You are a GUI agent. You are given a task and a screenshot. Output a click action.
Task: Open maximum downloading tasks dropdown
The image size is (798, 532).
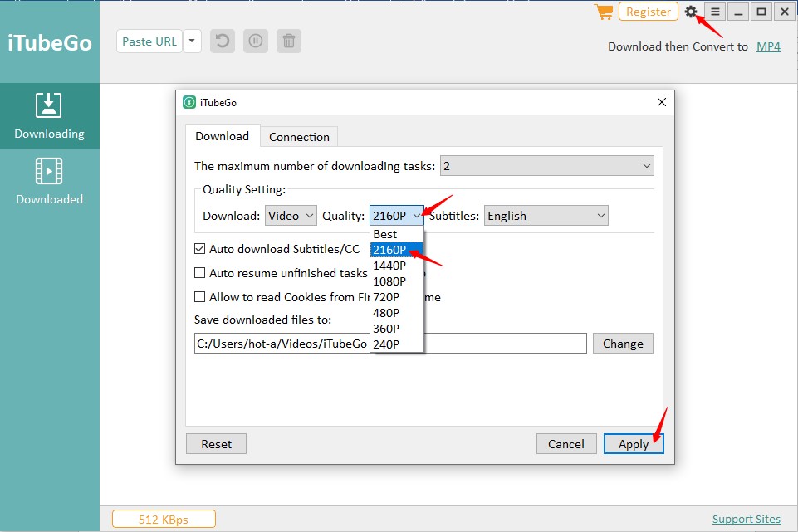tap(547, 166)
